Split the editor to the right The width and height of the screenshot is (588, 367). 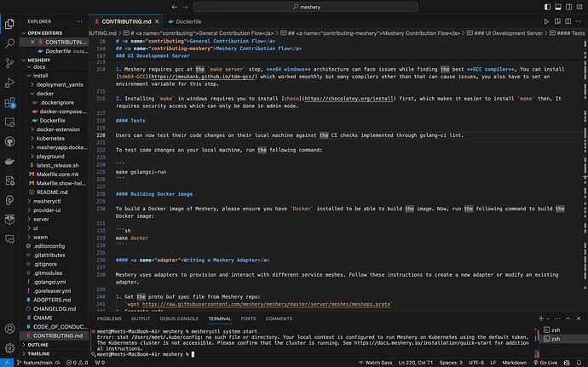click(568, 21)
